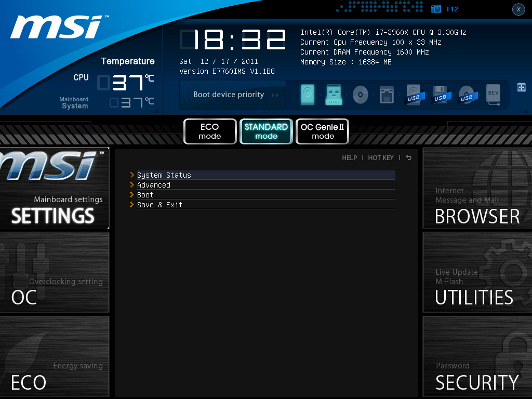Select the USB optical disc boot icon
The width and height of the screenshot is (532, 399).
click(x=467, y=95)
